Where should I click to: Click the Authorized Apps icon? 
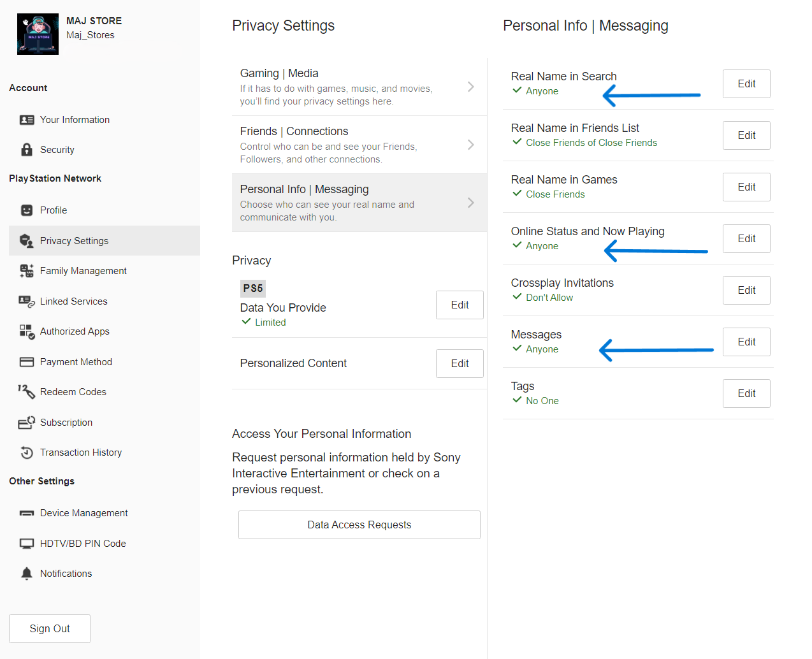27,331
